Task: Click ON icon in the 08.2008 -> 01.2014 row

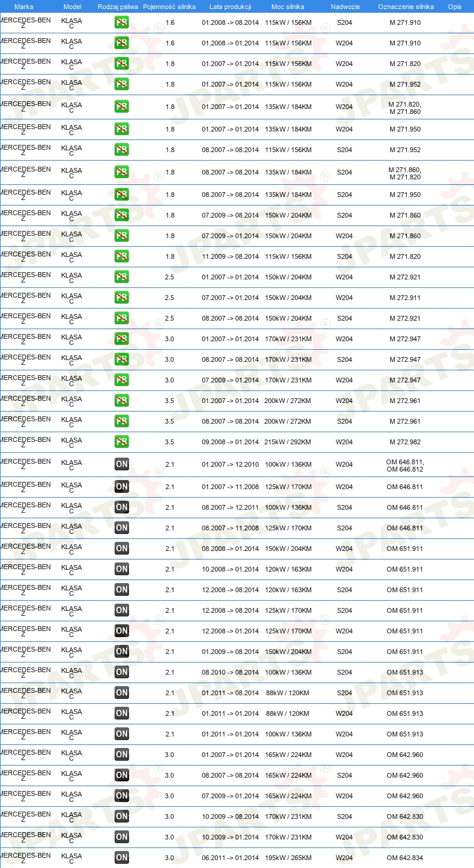Action: (122, 549)
